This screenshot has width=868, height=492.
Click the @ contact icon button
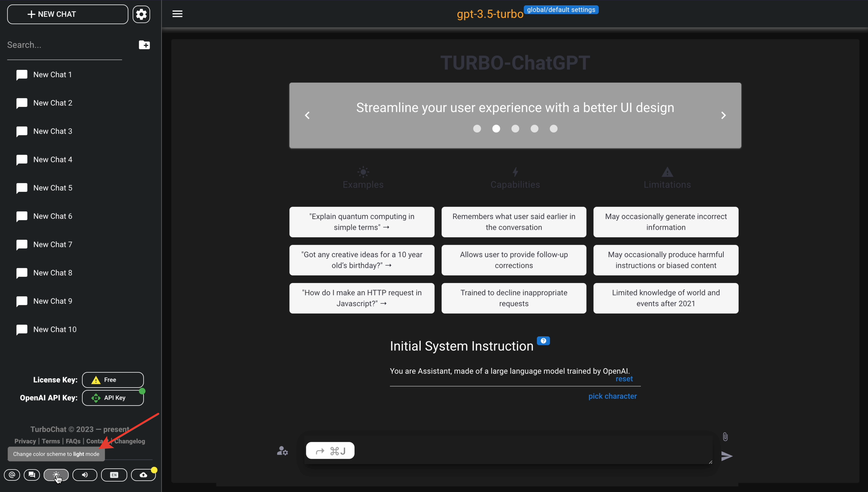12,475
